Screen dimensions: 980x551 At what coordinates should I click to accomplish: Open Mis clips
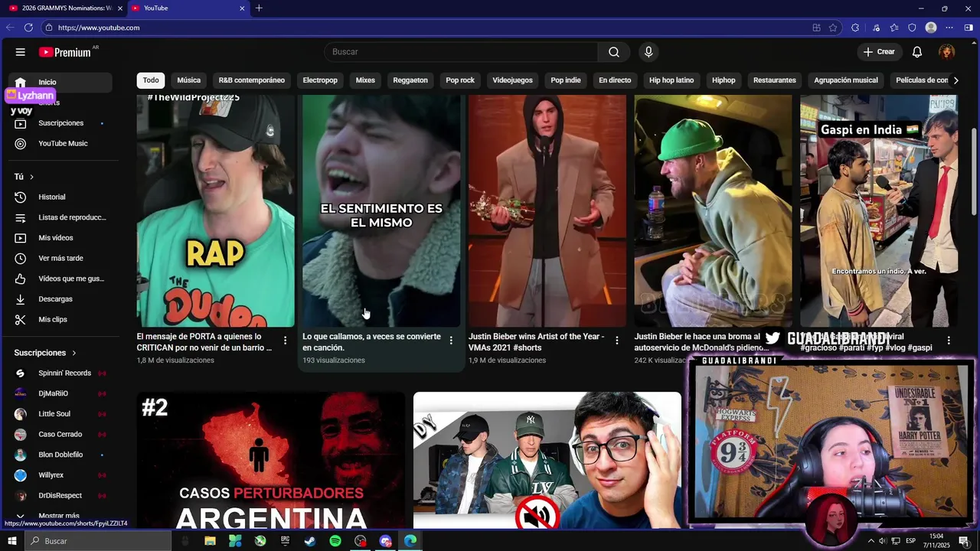[61, 320]
